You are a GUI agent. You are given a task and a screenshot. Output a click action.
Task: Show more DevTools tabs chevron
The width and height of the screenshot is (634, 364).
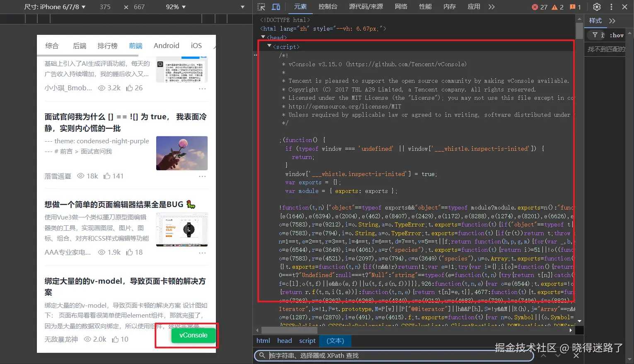pyautogui.click(x=491, y=7)
